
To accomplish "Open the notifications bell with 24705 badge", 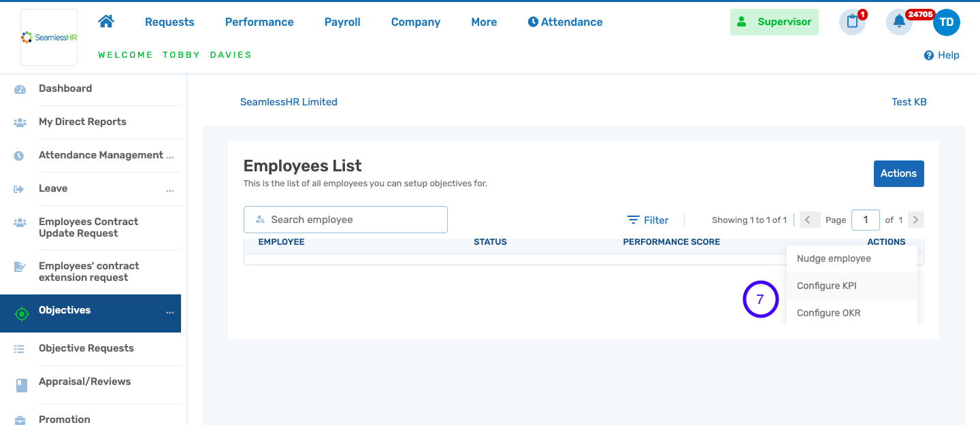I will 899,22.
